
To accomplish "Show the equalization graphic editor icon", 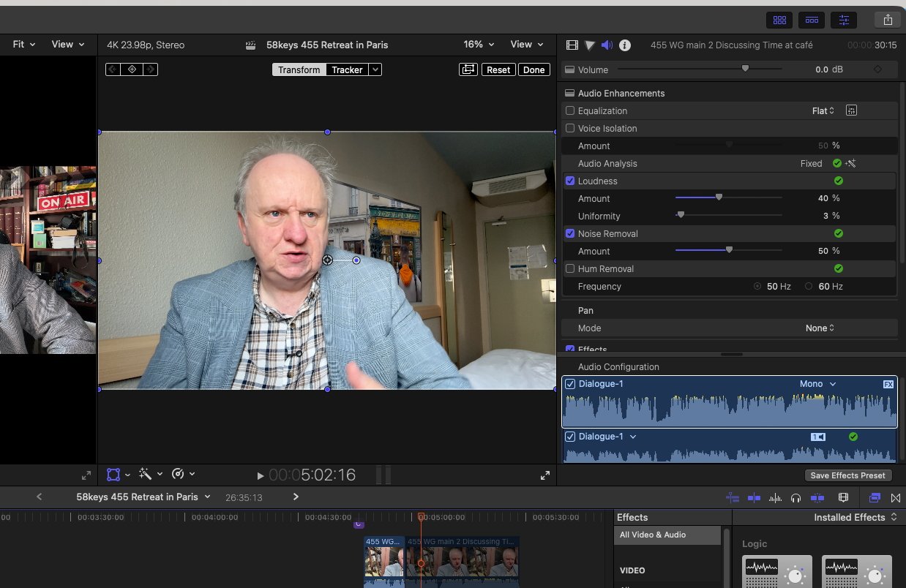I will pos(851,110).
